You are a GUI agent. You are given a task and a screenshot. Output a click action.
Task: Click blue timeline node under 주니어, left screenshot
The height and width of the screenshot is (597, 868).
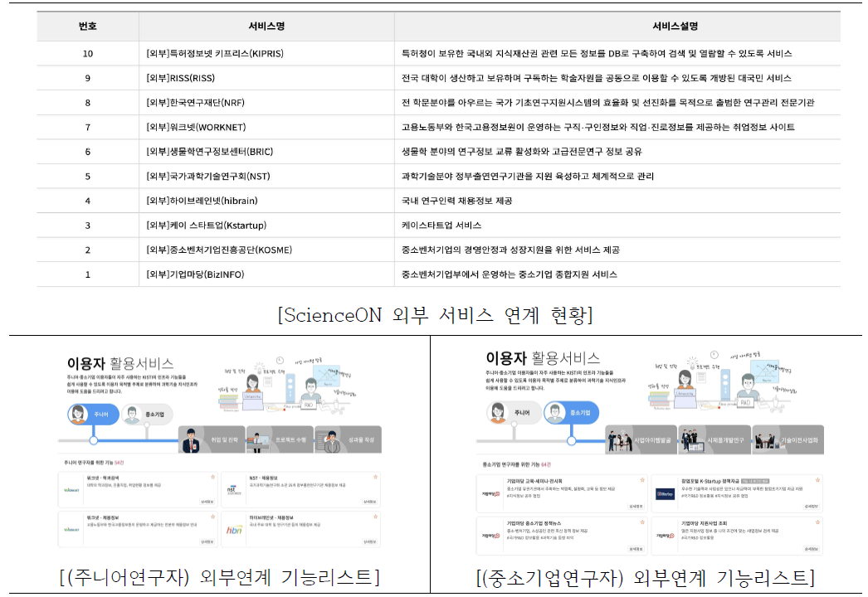click(x=94, y=440)
